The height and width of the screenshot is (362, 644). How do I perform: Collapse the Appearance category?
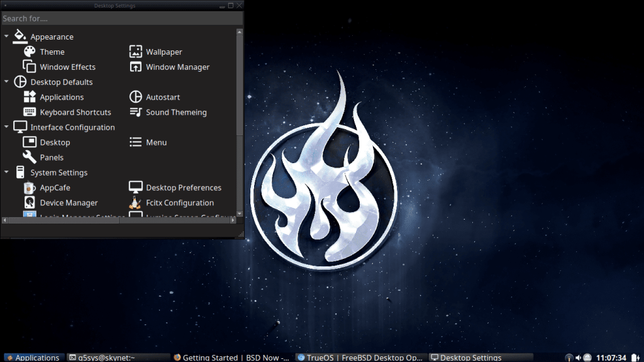pyautogui.click(x=6, y=37)
